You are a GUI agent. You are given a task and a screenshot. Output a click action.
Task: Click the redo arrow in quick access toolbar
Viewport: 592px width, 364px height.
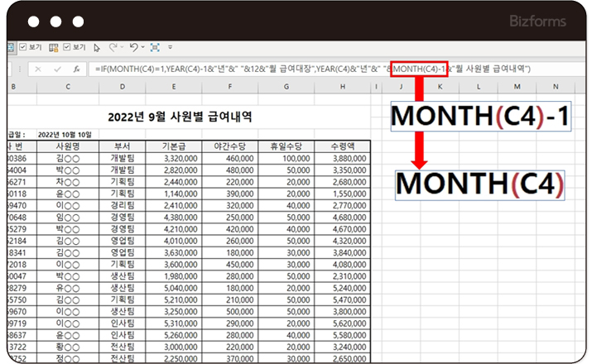(113, 48)
